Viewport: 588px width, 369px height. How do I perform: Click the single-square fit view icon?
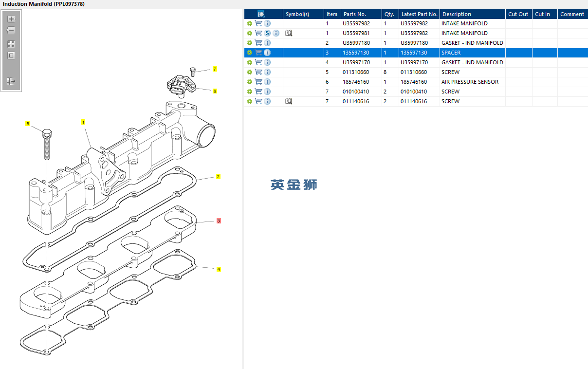[11, 55]
